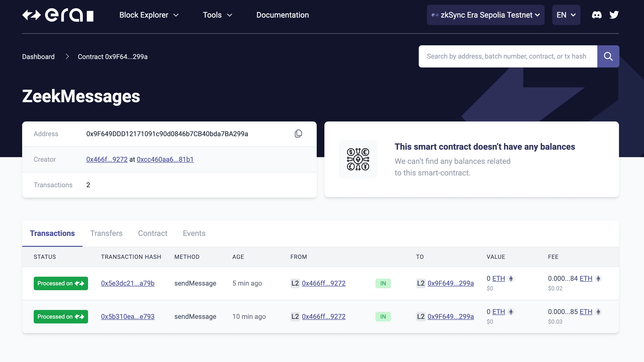Click the no-balances currency illustration icon

coord(358,159)
